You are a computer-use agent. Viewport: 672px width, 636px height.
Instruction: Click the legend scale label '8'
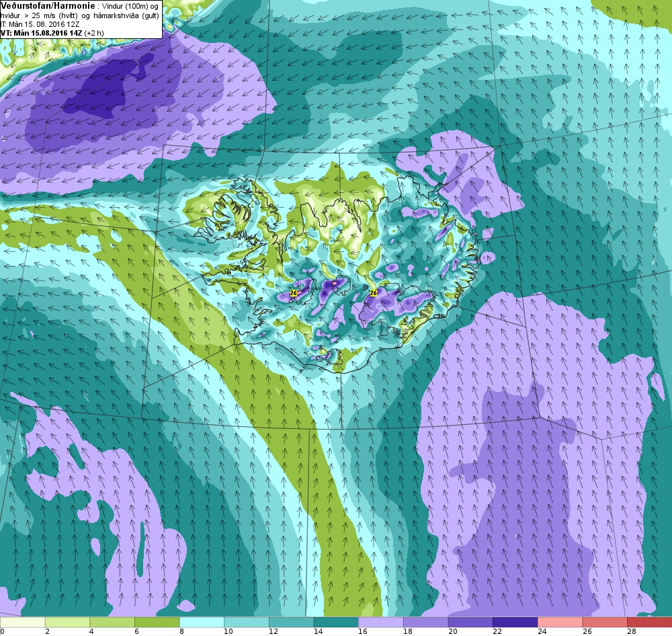[181, 631]
